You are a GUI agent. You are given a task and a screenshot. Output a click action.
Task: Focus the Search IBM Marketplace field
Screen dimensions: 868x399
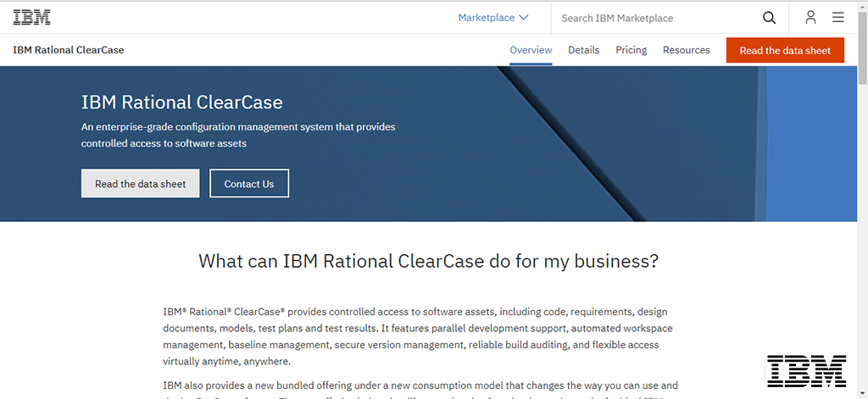653,18
